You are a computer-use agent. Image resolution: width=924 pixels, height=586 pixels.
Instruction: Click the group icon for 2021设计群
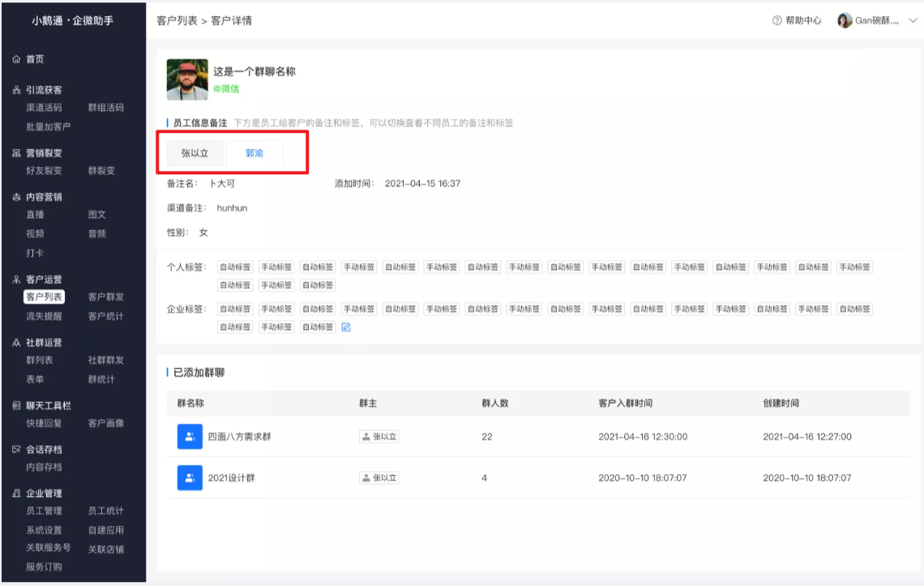190,478
